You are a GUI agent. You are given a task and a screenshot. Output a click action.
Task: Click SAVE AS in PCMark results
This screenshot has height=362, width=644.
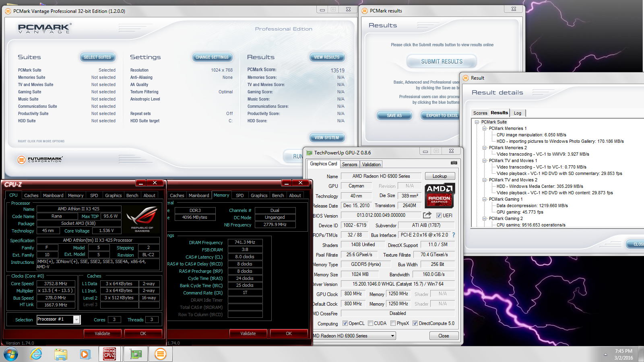coord(394,115)
